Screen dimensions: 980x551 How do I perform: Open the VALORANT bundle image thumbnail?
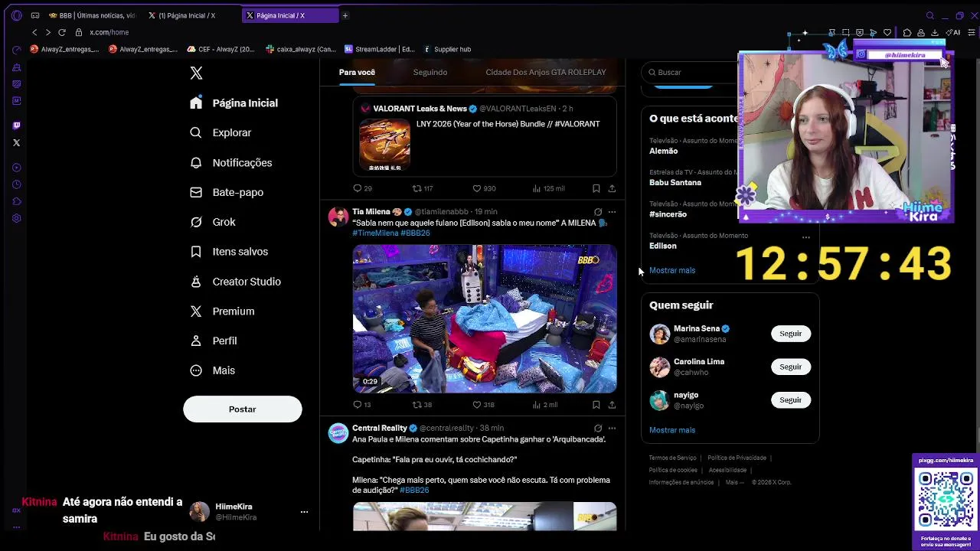[x=384, y=145]
